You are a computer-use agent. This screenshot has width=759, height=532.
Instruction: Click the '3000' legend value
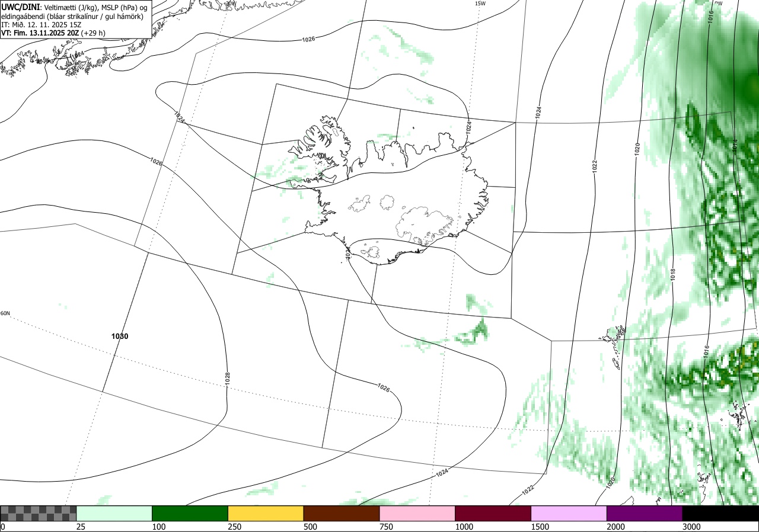point(692,527)
